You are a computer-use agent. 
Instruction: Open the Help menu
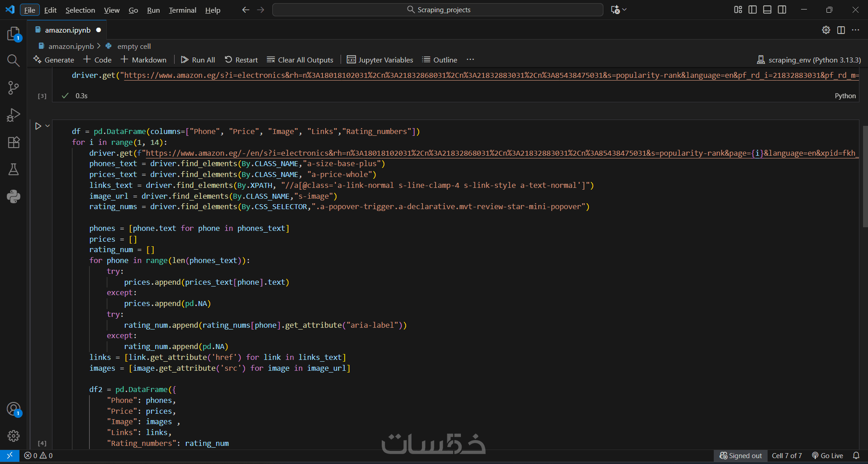click(x=213, y=10)
